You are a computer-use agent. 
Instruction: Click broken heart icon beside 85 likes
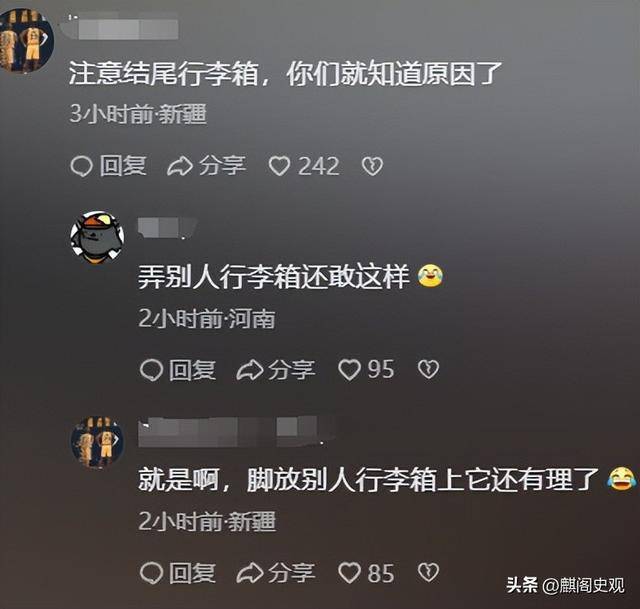pyautogui.click(x=428, y=572)
